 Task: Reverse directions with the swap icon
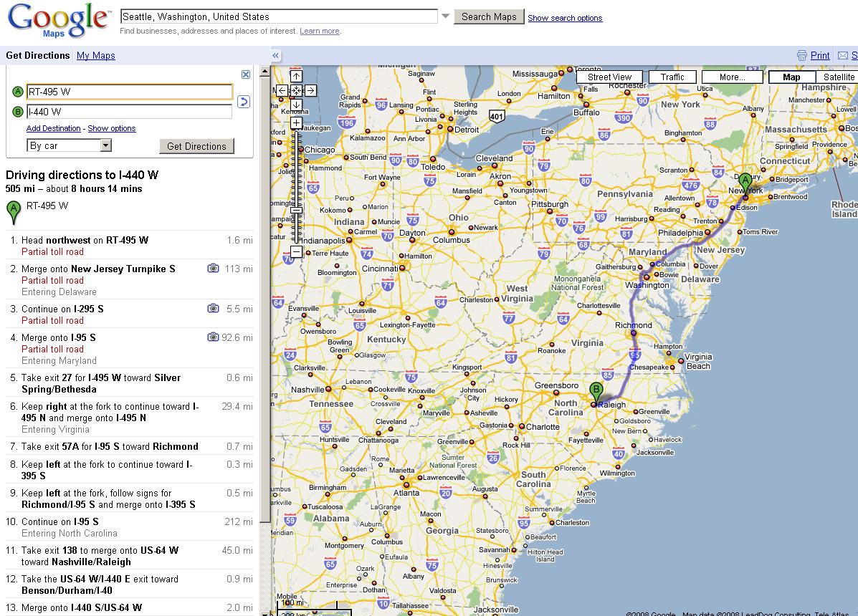(243, 102)
